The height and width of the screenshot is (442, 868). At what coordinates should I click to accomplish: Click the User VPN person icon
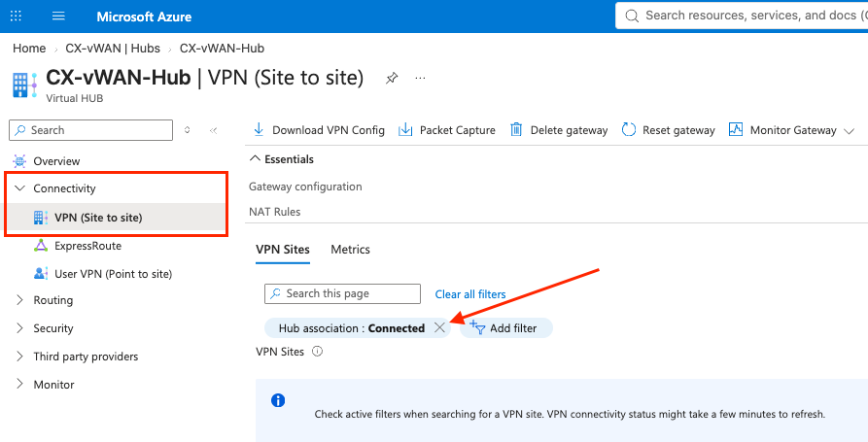tap(41, 273)
